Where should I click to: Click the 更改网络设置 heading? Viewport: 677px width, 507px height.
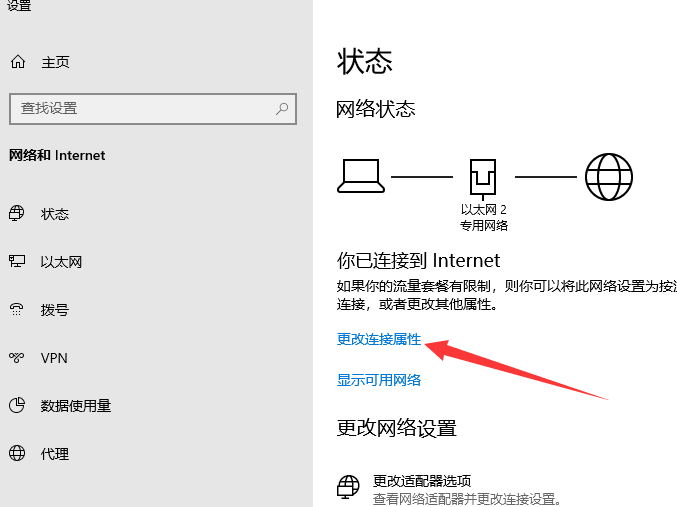(x=396, y=428)
